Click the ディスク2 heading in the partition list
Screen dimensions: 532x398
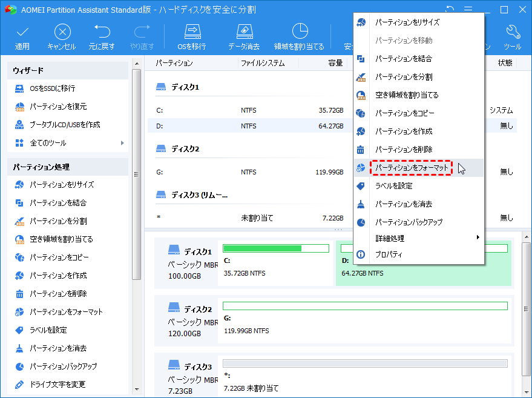[x=185, y=149]
